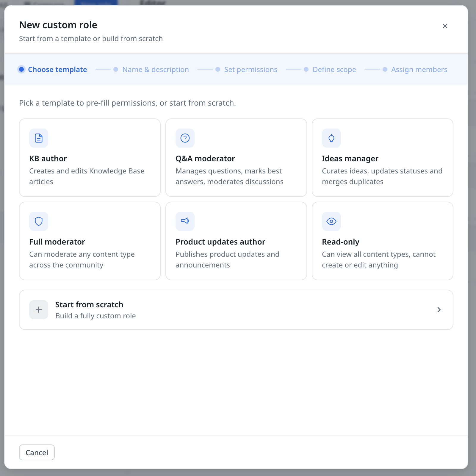
Task: Click "Can view all content types" description
Action: (379, 260)
